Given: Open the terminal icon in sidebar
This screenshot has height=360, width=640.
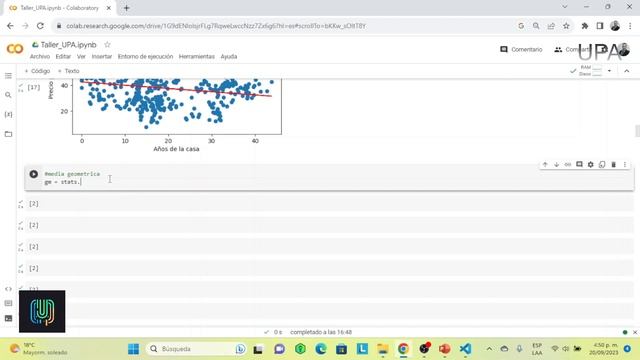Looking at the screenshot, I should (8, 318).
